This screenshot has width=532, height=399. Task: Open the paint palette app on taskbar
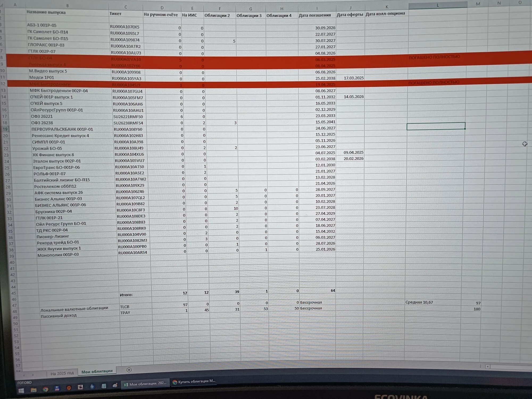[115, 385]
